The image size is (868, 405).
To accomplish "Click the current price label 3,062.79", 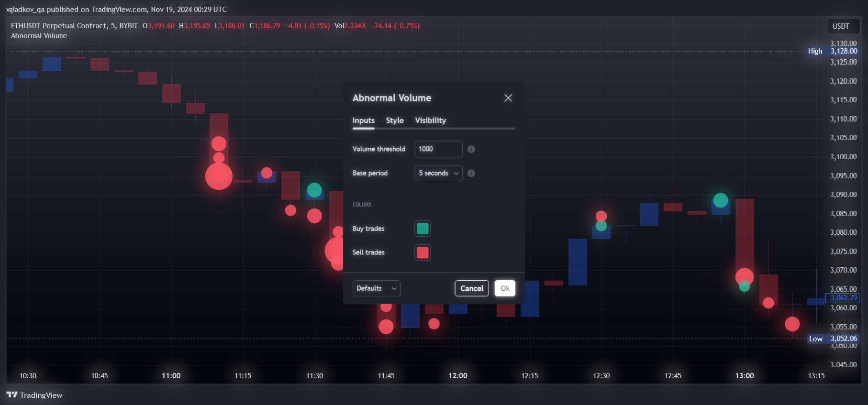I will pos(844,298).
